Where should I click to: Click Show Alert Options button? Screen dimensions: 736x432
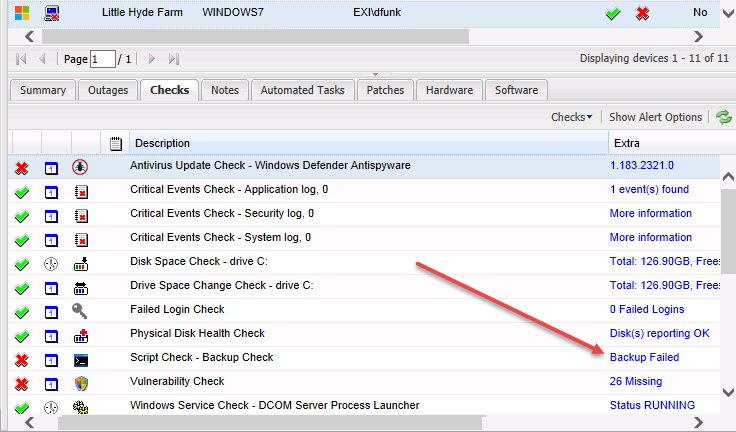[x=655, y=117]
